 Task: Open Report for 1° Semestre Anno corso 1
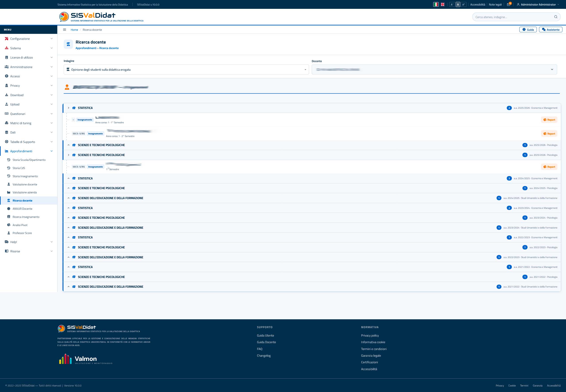tap(549, 120)
